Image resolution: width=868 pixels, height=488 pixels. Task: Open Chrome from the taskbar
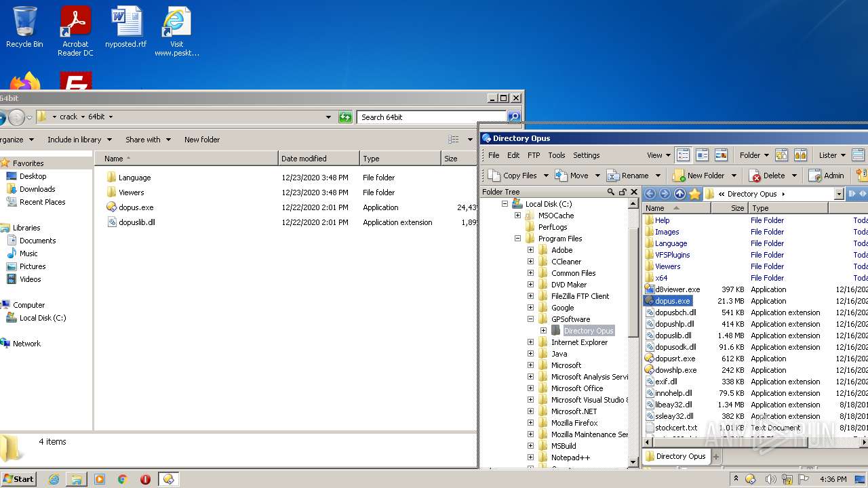pos(123,479)
